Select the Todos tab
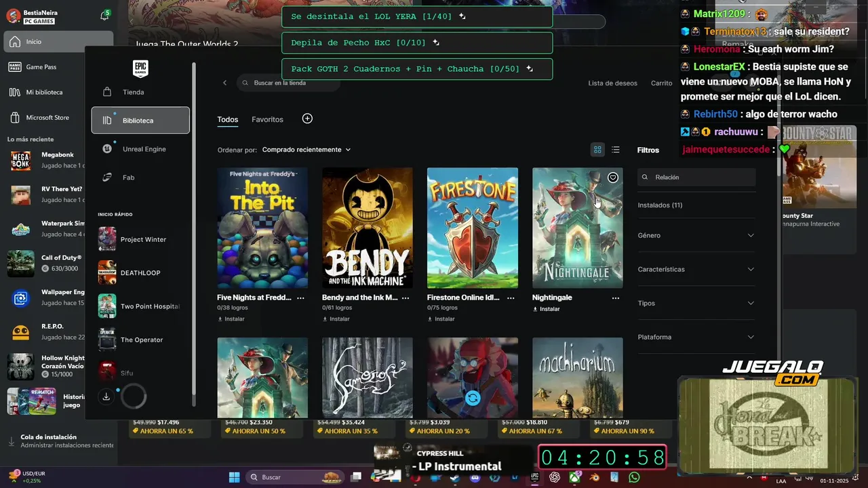The width and height of the screenshot is (868, 488). pyautogui.click(x=228, y=119)
